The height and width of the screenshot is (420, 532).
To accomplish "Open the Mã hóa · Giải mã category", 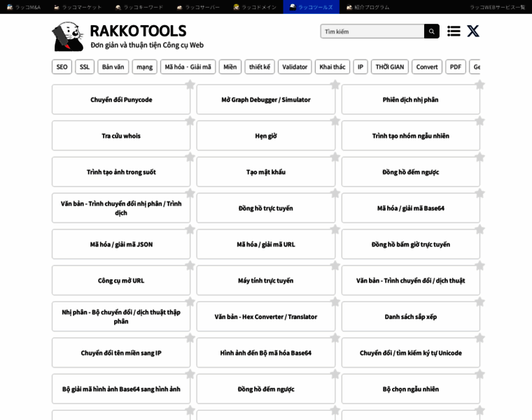I will (x=188, y=66).
